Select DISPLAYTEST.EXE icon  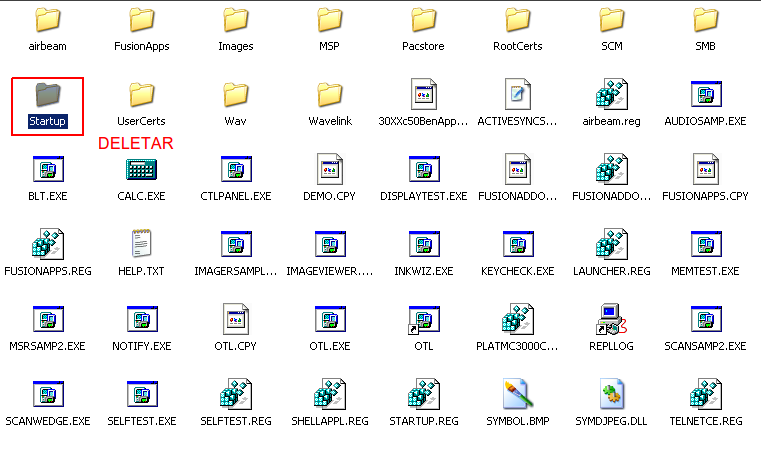pos(424,169)
